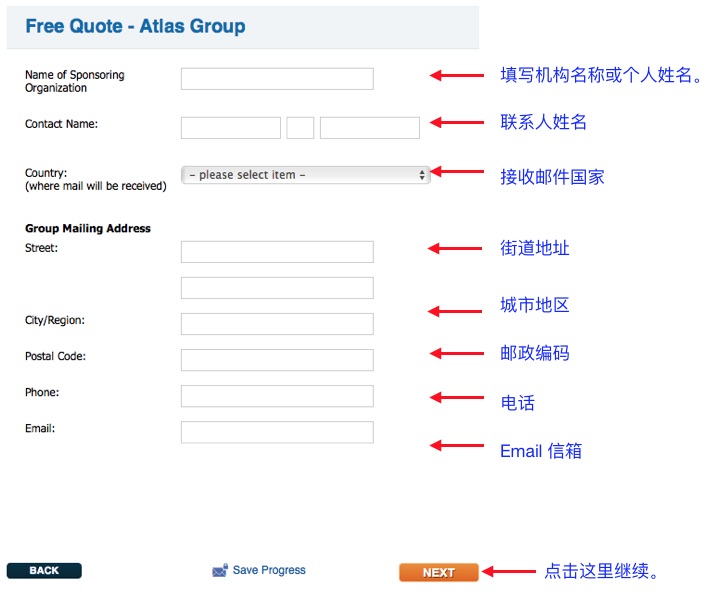Focus the Postal Code input

pos(277,360)
